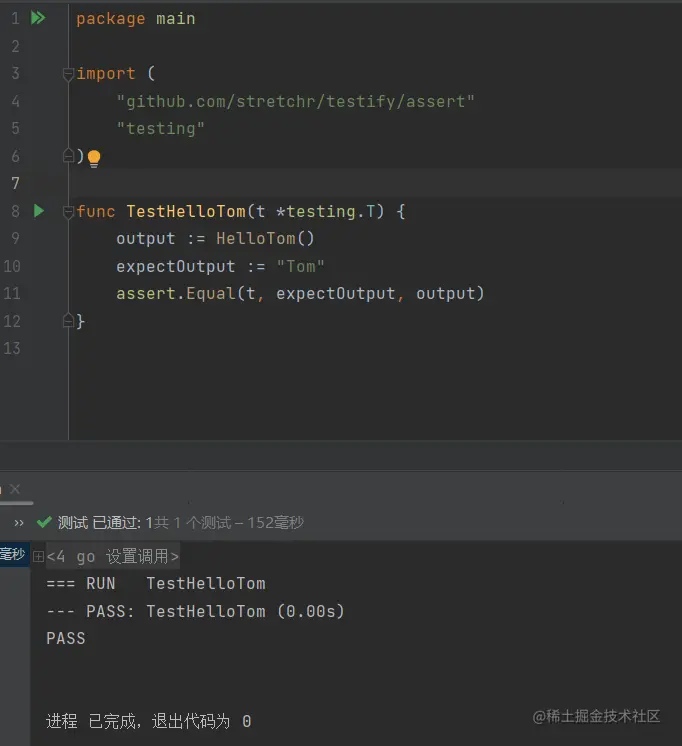
Task: Collapse the import block fold marker
Action: pos(68,74)
